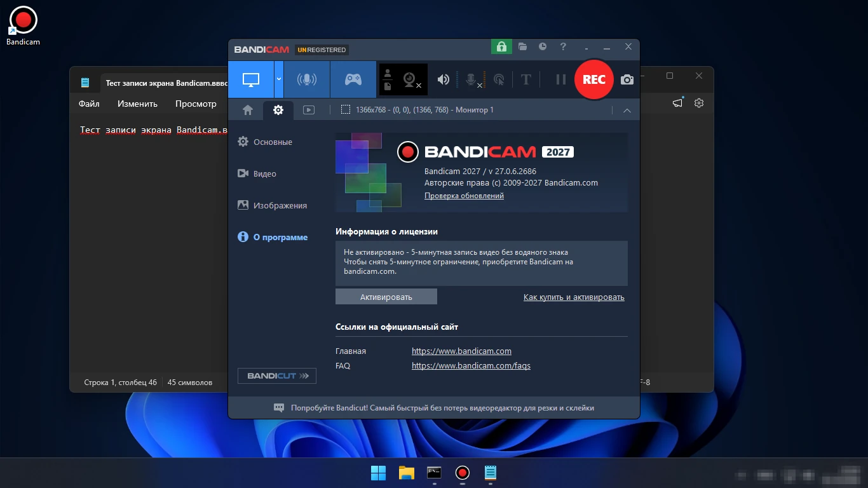
Task: Select О программе section
Action: [273, 237]
